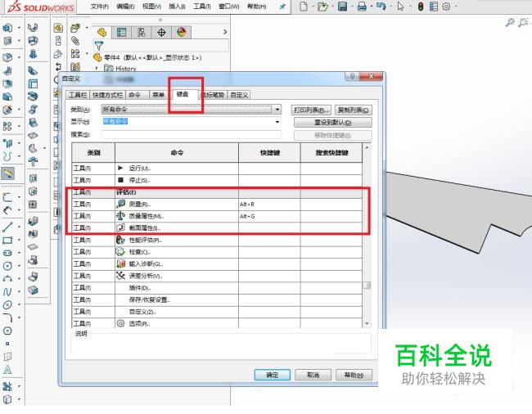Image resolution: width=532 pixels, height=414 pixels.
Task: Click the New document icon
Action: click(304, 6)
